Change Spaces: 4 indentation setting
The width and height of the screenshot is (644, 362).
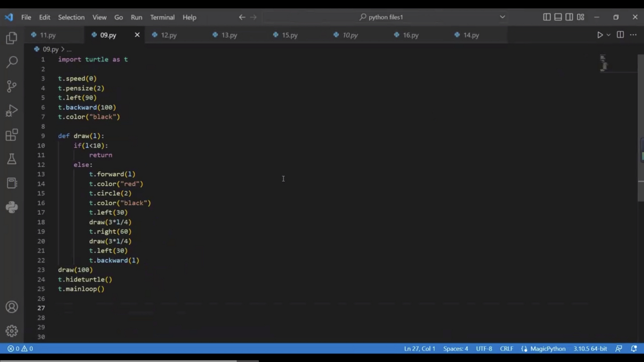click(456, 348)
